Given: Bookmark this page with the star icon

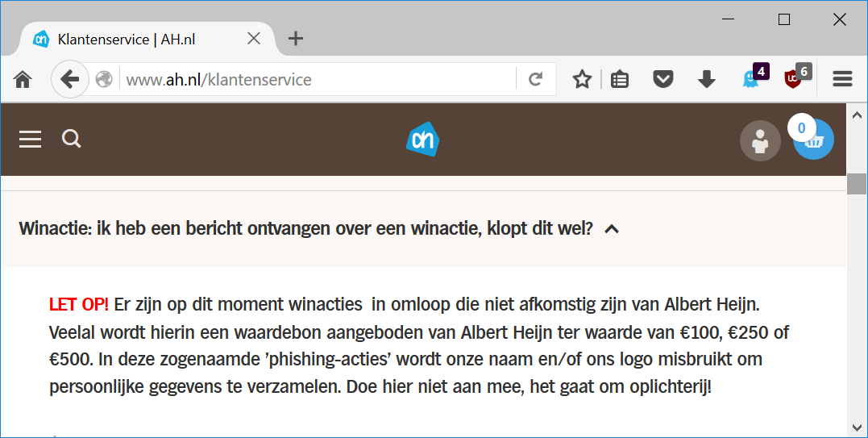Looking at the screenshot, I should [x=582, y=79].
